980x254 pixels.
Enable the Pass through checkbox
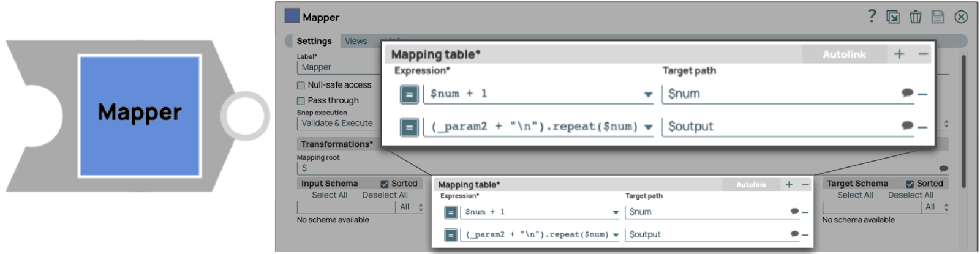(301, 101)
